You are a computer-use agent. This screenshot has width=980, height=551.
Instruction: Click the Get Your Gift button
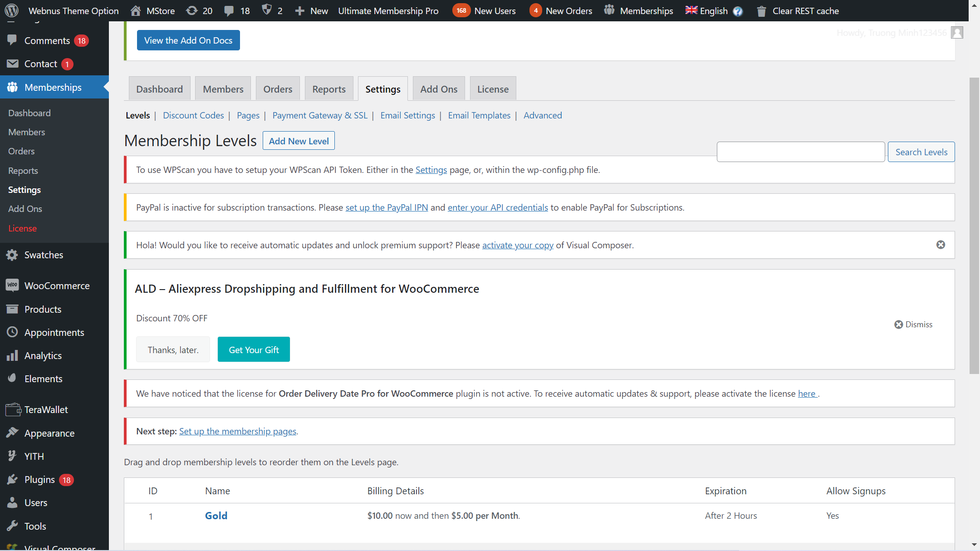(x=254, y=349)
